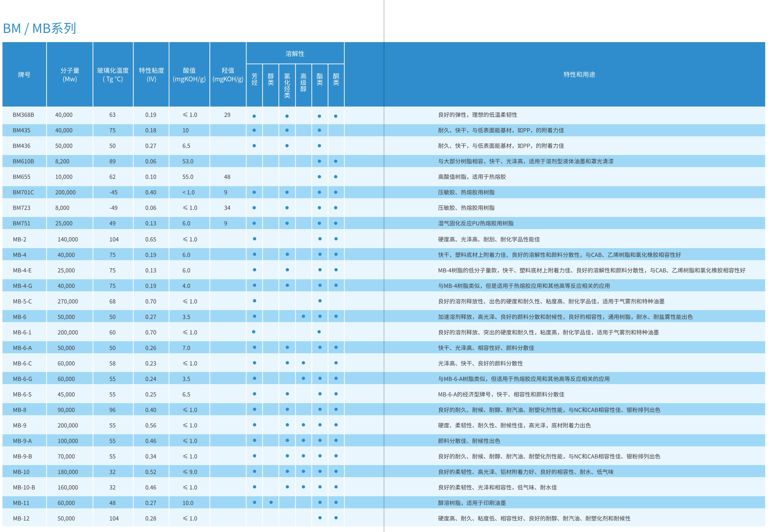Click the 牌号 column header
Image resolution: width=768 pixels, height=532 pixels.
pos(24,75)
